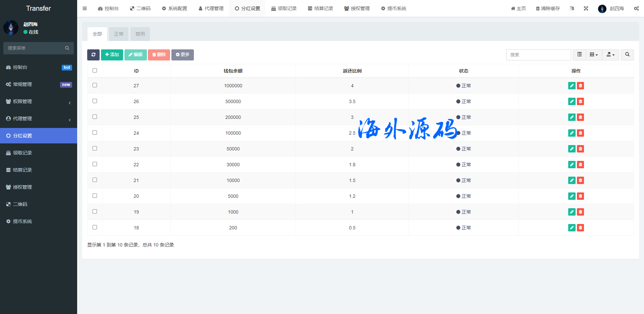Viewport: 644px width, 314px height.
Task: Click the table 搜索 input field
Action: point(538,55)
